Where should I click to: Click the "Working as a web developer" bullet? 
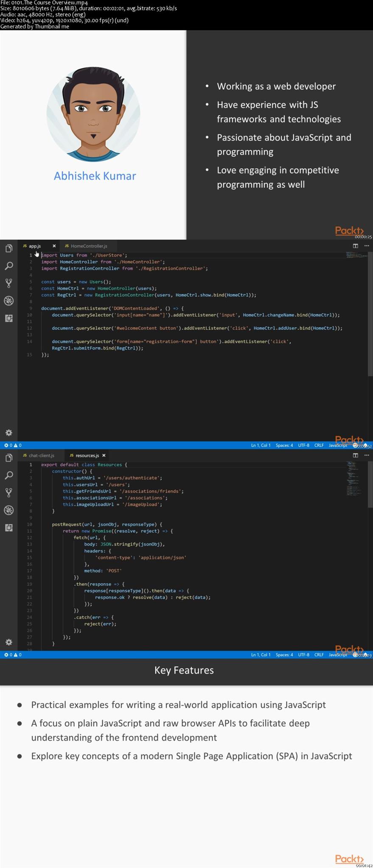[276, 86]
